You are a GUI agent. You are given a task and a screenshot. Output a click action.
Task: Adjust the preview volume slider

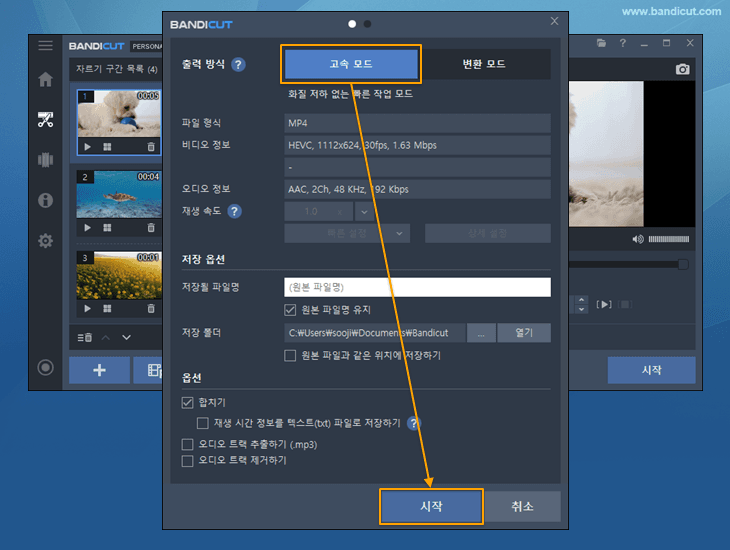(669, 239)
